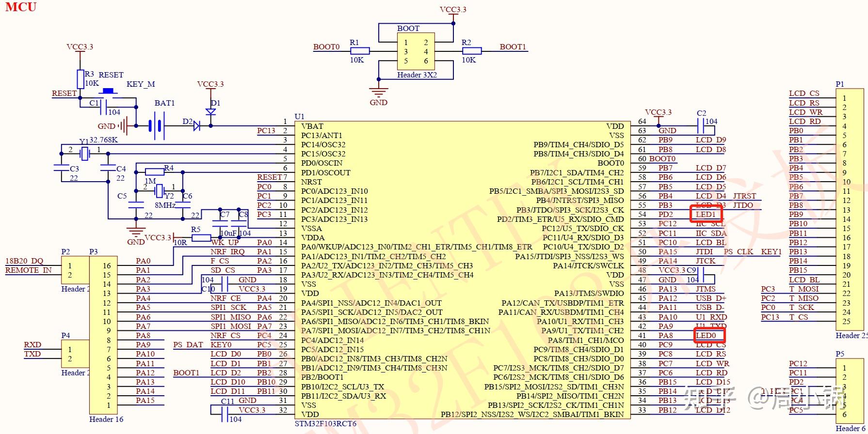The height and width of the screenshot is (434, 868).
Task: Click the R5 10R resistor symbol
Action: point(201,238)
